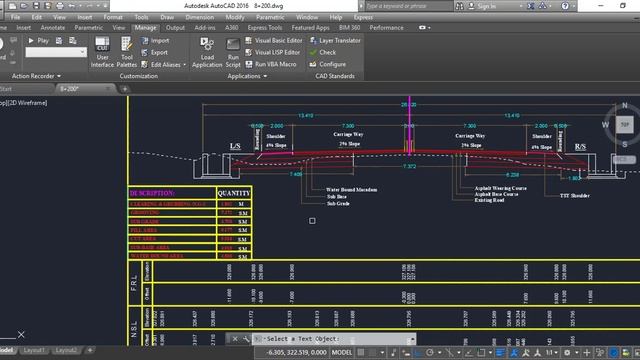Open the Modify menu
640x360 pixels.
point(235,17)
